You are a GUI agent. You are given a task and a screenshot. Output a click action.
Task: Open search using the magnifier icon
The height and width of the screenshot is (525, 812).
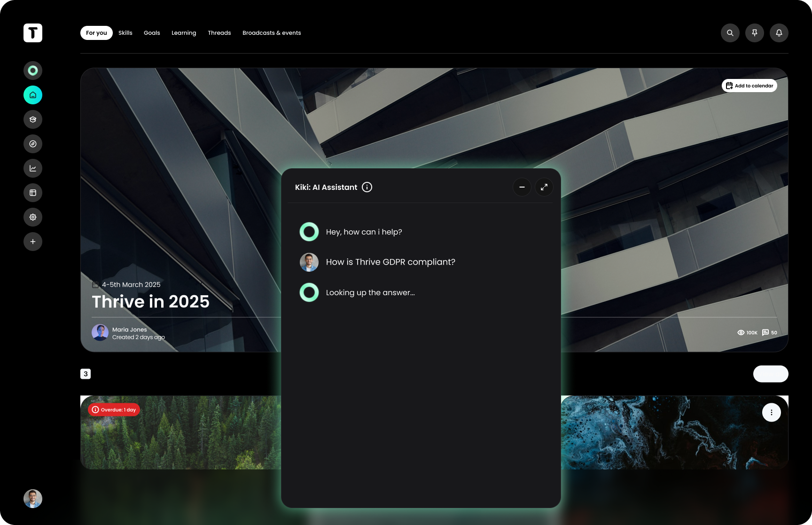(x=730, y=33)
